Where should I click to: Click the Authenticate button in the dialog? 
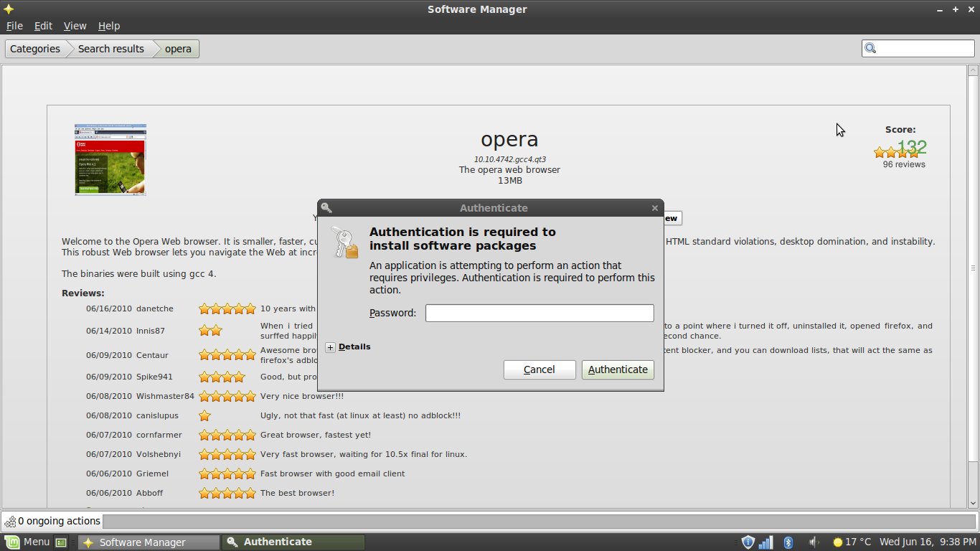pos(618,369)
